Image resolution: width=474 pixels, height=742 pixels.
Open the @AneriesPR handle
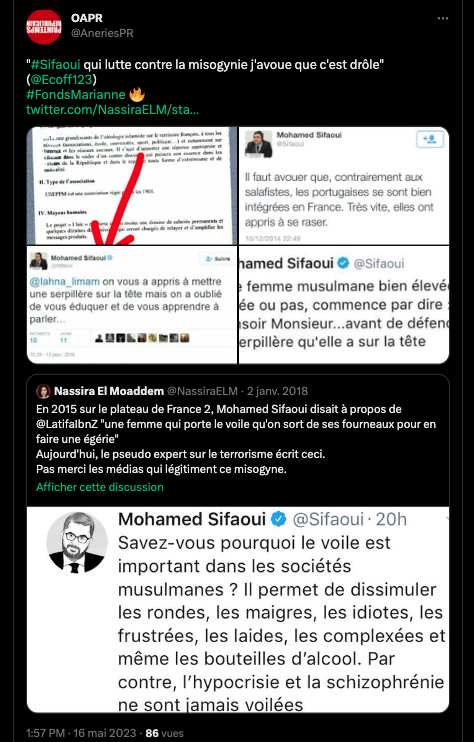pos(102,33)
